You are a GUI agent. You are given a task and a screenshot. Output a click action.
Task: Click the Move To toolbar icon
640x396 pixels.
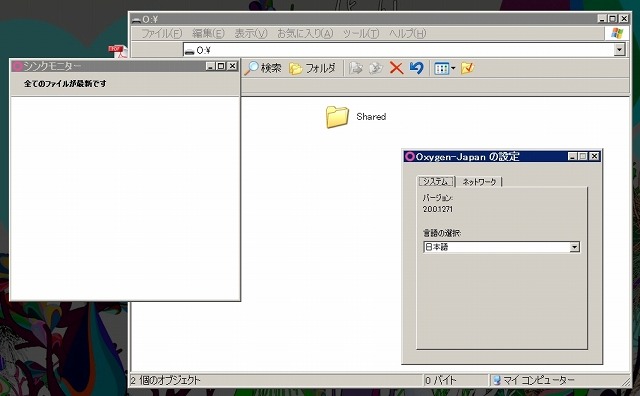point(356,68)
